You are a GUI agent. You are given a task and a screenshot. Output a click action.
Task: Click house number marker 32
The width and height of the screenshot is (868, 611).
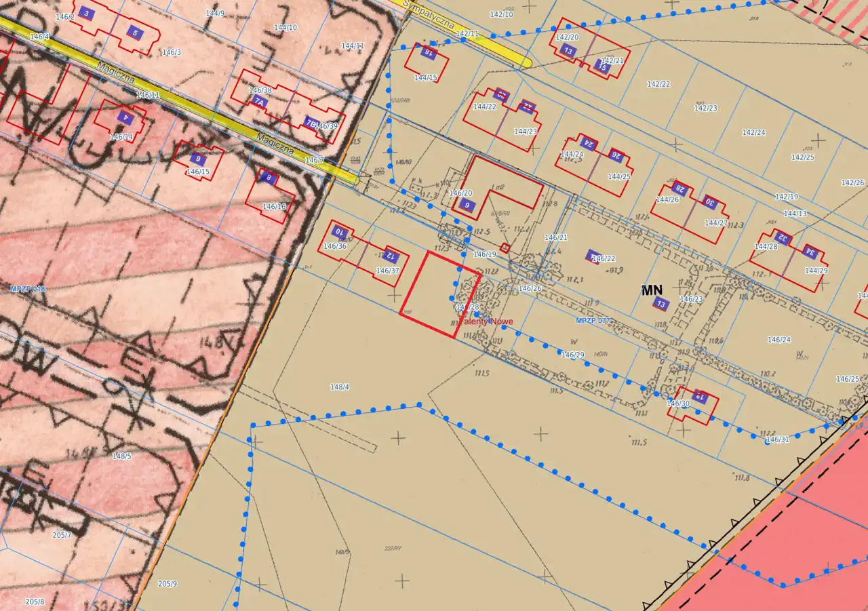[x=782, y=238]
